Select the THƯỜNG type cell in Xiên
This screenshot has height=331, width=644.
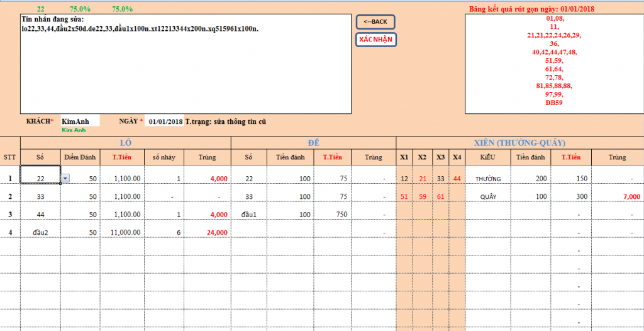point(487,179)
